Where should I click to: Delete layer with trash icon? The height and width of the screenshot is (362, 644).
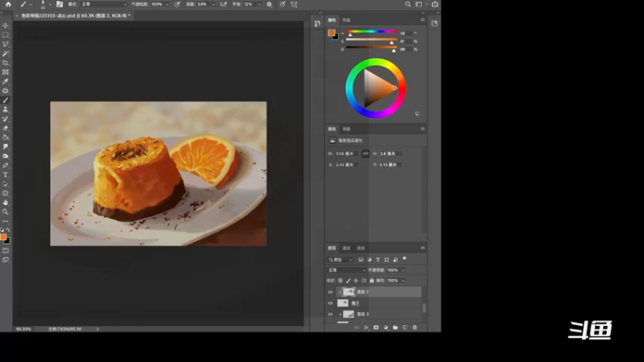pyautogui.click(x=415, y=327)
